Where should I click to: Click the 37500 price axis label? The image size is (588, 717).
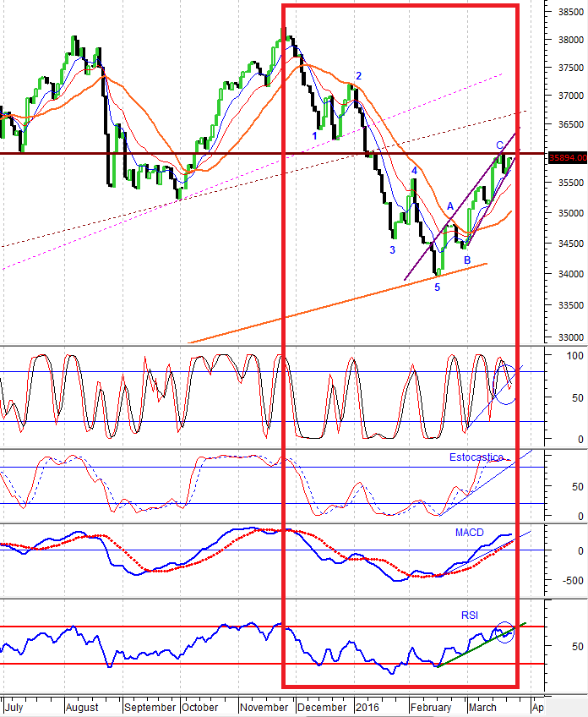[570, 68]
